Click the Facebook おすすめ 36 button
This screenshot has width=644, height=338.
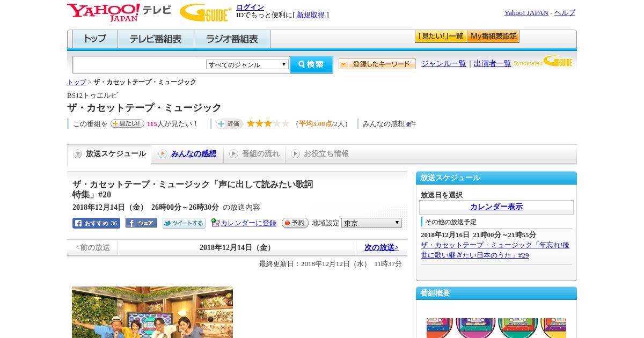pyautogui.click(x=96, y=223)
